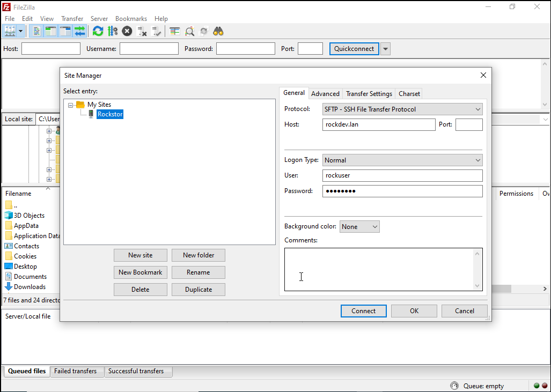
Task: Click the New folder button
Action: (x=198, y=255)
